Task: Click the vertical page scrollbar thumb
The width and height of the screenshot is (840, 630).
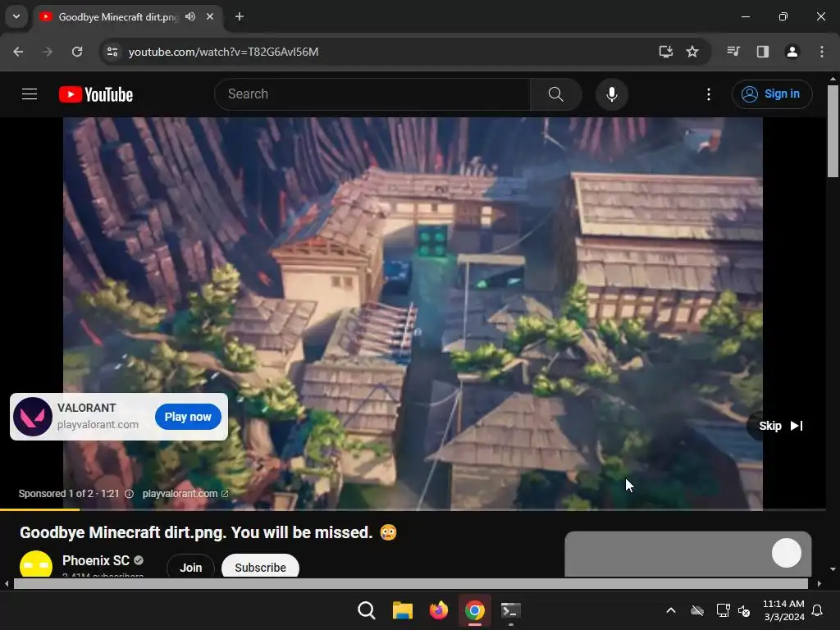Action: [x=833, y=131]
